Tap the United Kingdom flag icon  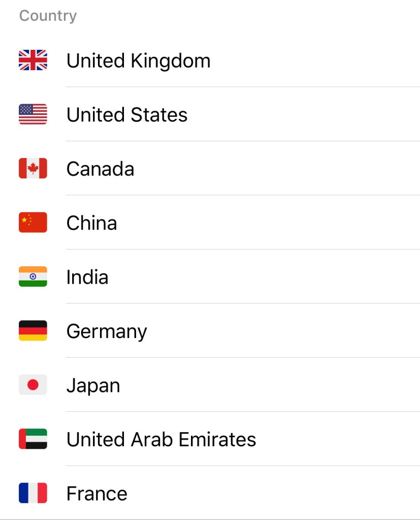[33, 60]
